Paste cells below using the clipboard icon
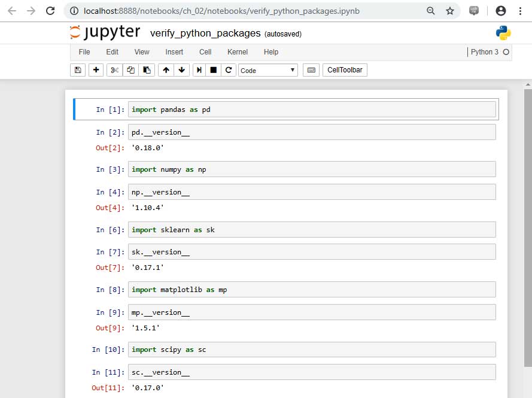The image size is (532, 398). pyautogui.click(x=147, y=70)
